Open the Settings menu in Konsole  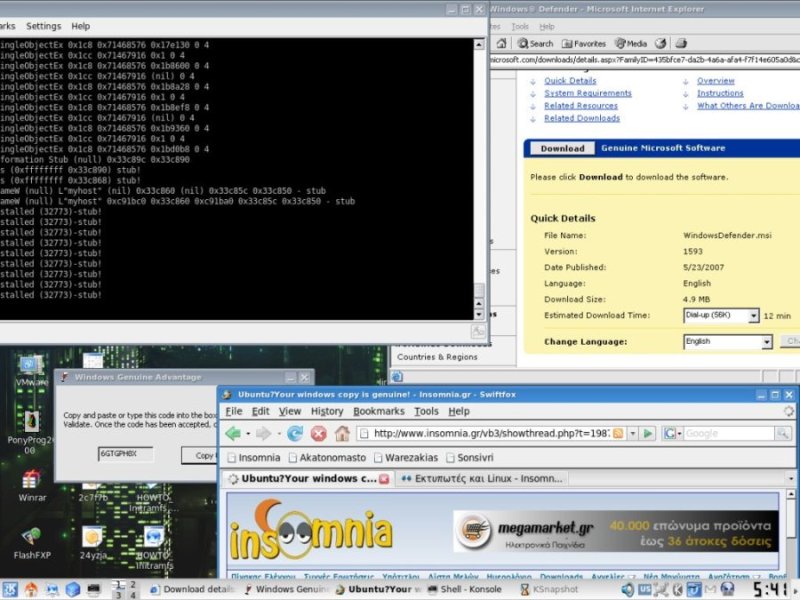tap(43, 26)
